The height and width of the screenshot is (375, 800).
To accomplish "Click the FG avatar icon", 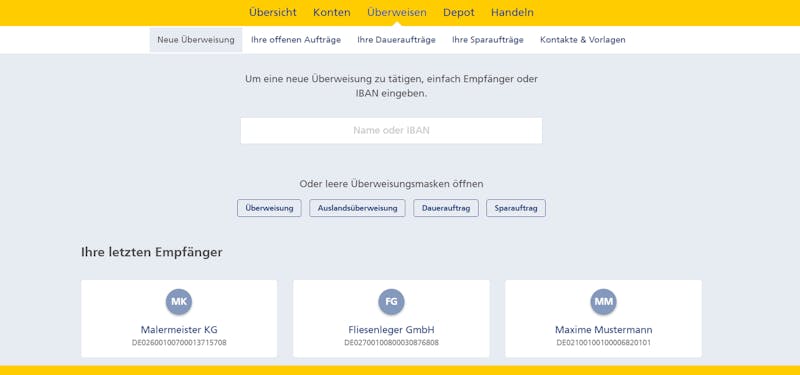I will (x=391, y=302).
